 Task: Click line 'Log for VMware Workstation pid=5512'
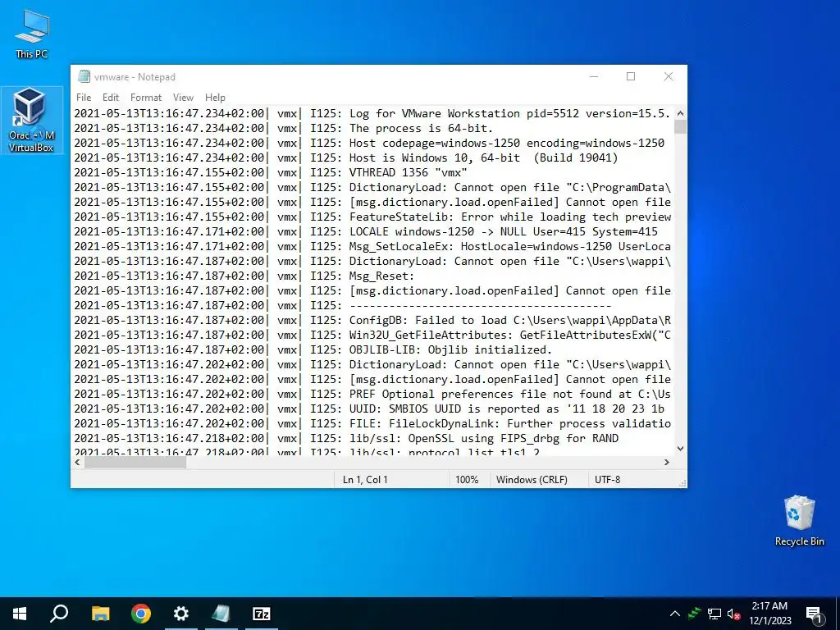(372, 113)
